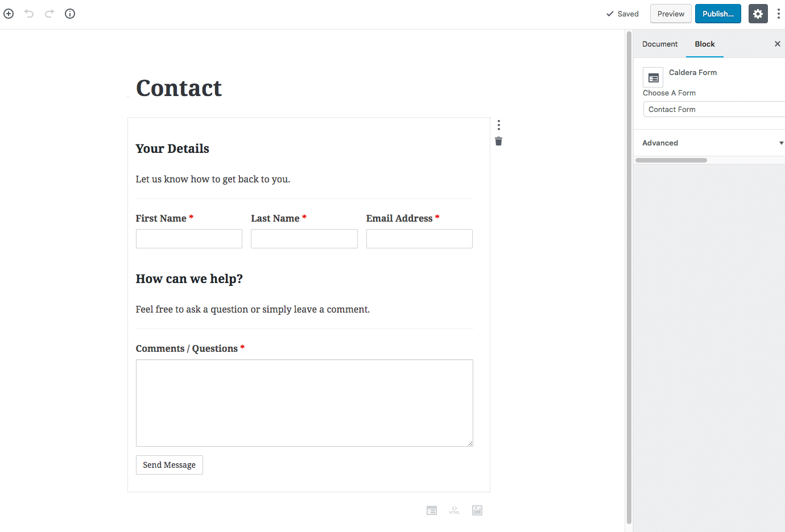Screen dimensions: 785x532
Task: Click the editor vertical scrollbar
Action: [x=629, y=279]
